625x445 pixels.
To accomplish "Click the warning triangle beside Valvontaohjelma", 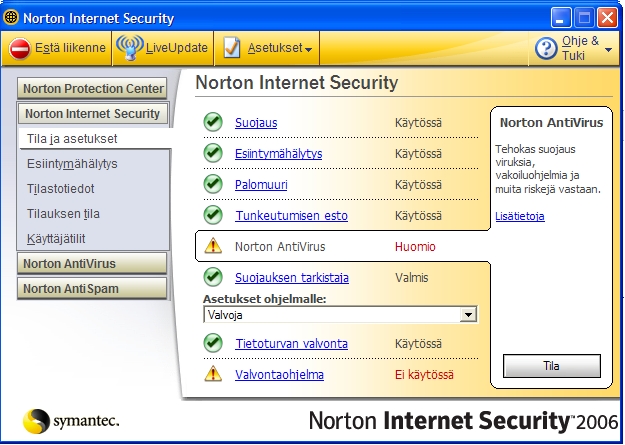I will click(213, 374).
